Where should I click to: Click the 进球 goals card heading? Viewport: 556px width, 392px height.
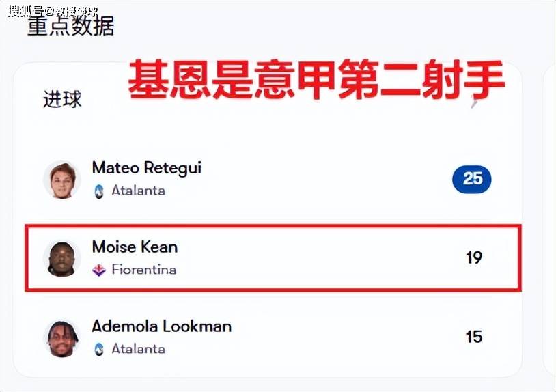[62, 99]
